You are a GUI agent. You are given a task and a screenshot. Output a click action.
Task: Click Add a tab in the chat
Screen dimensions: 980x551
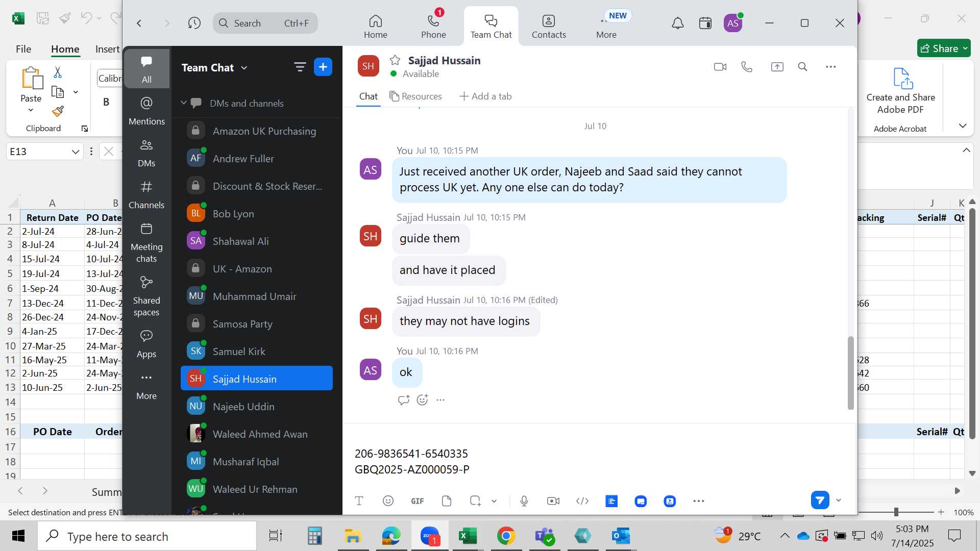click(485, 96)
